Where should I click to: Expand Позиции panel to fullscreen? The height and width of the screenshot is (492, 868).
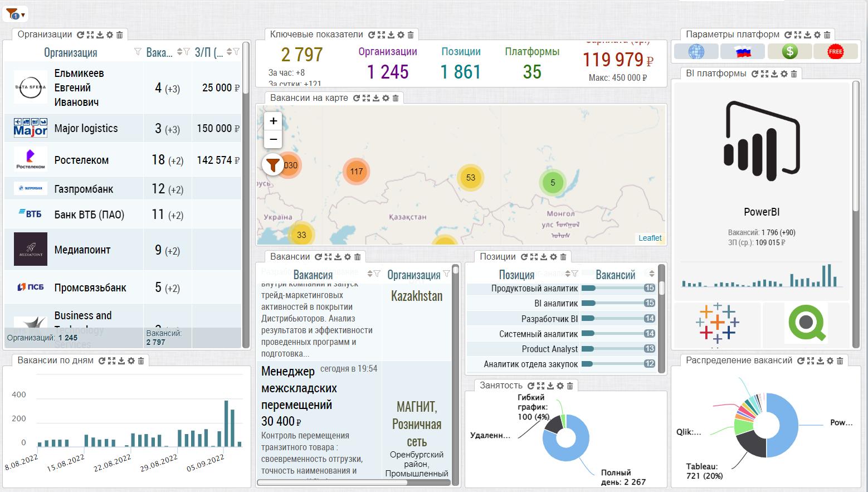(534, 257)
